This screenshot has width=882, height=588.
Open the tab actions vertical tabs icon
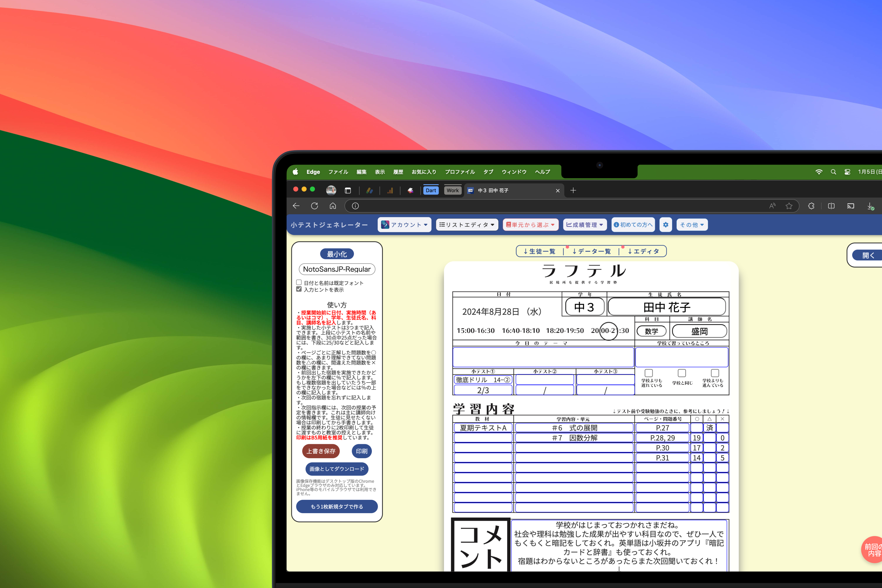click(348, 190)
